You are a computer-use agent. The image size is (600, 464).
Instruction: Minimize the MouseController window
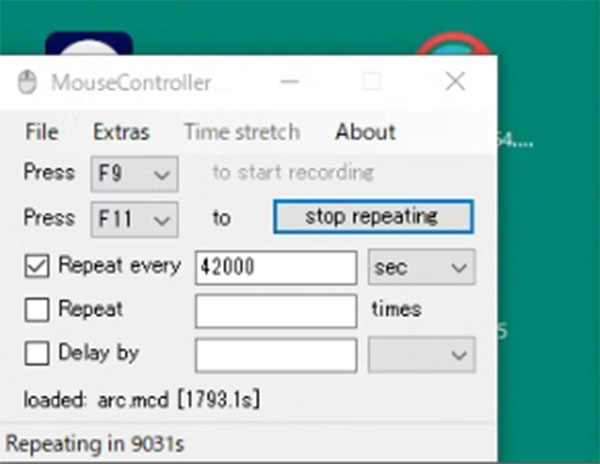point(289,81)
